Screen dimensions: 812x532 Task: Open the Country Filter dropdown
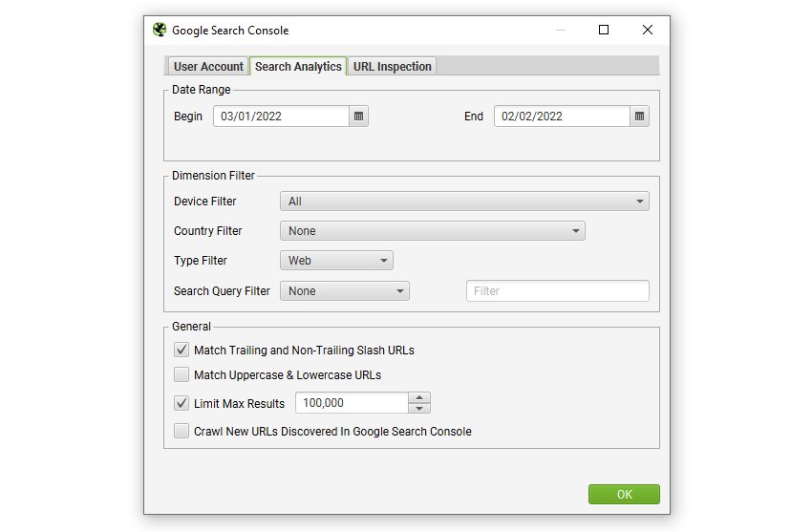pyautogui.click(x=433, y=231)
